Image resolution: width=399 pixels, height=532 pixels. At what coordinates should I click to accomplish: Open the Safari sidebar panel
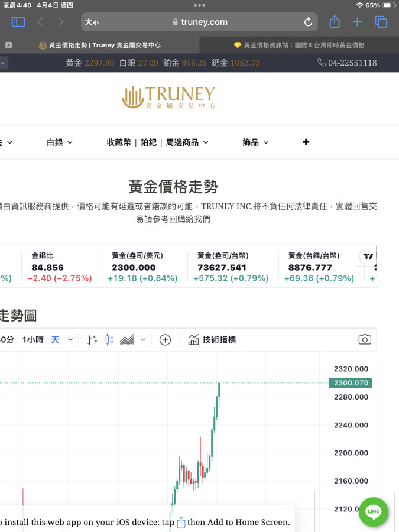(x=18, y=22)
